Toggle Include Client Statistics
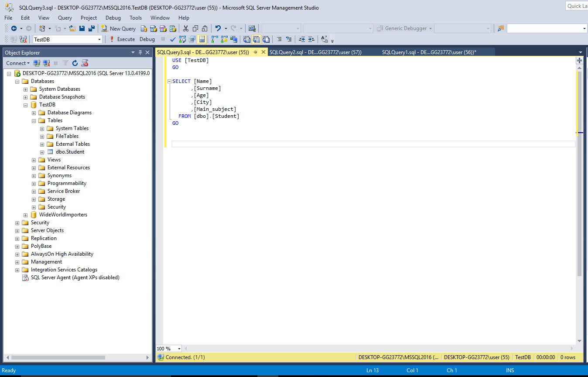This screenshot has width=588, height=377. (x=234, y=39)
